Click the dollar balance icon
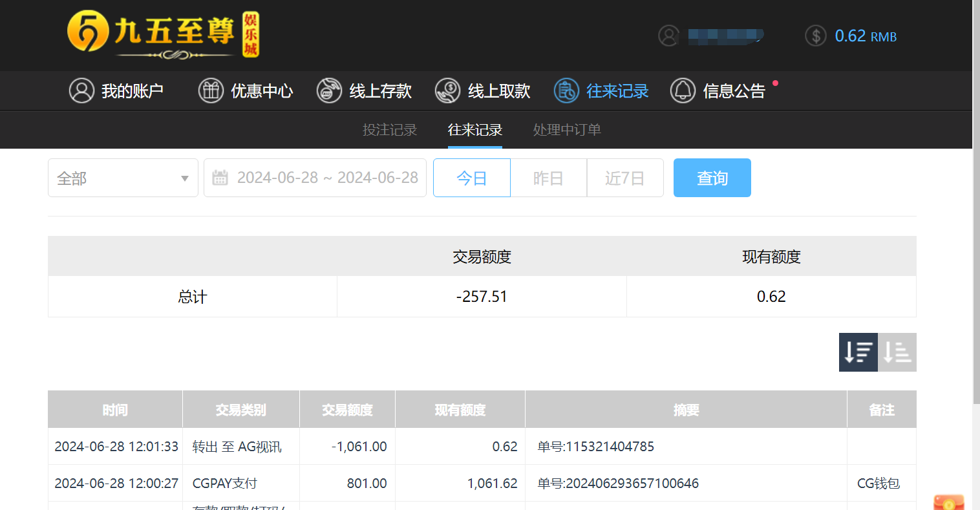Screen dimensions: 980x510 [815, 36]
